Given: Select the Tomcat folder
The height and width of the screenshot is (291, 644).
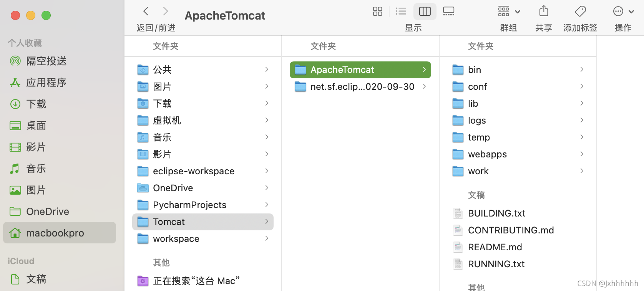Looking at the screenshot, I should [202, 222].
